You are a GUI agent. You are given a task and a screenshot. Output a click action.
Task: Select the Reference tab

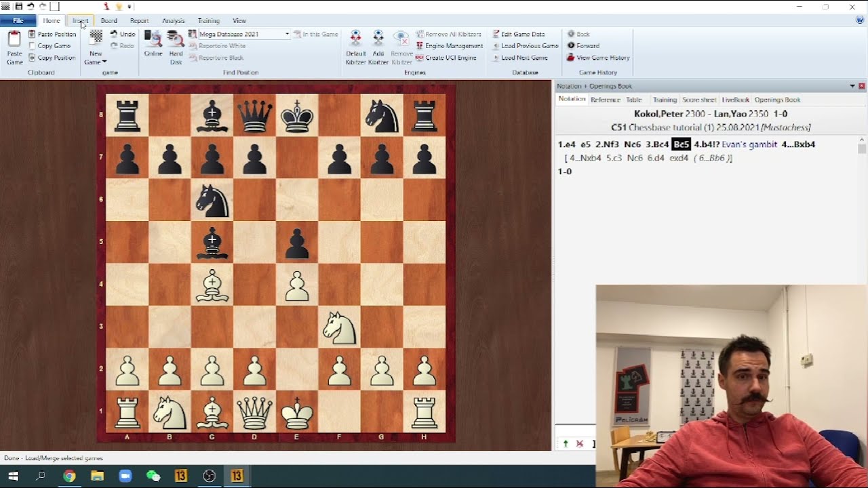click(x=605, y=100)
